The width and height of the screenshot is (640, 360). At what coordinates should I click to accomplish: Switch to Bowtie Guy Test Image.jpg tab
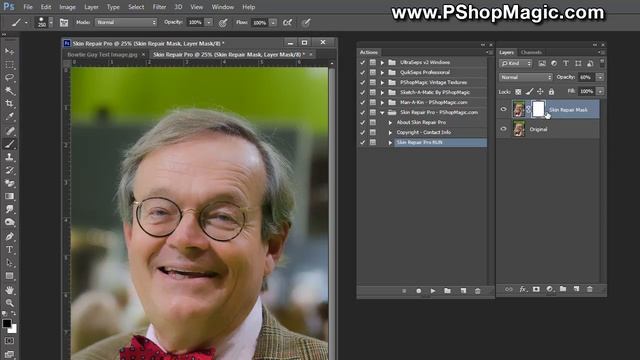pos(102,54)
